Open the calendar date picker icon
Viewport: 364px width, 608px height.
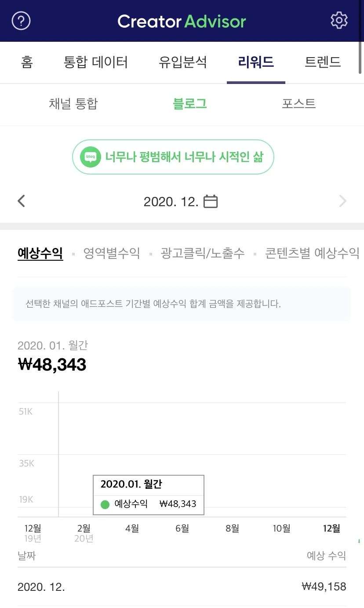211,201
